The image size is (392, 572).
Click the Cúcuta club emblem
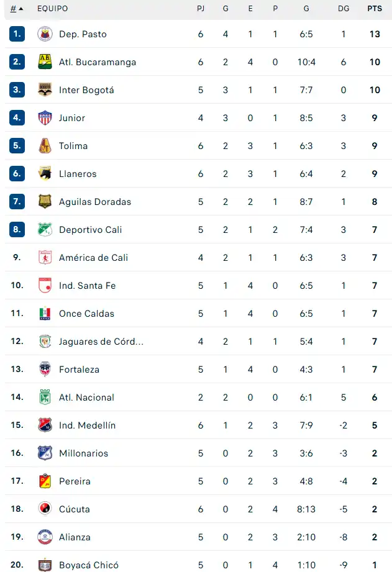point(45,509)
